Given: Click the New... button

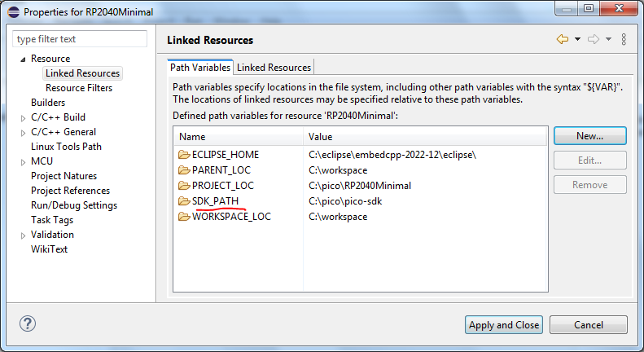Looking at the screenshot, I should coord(589,135).
